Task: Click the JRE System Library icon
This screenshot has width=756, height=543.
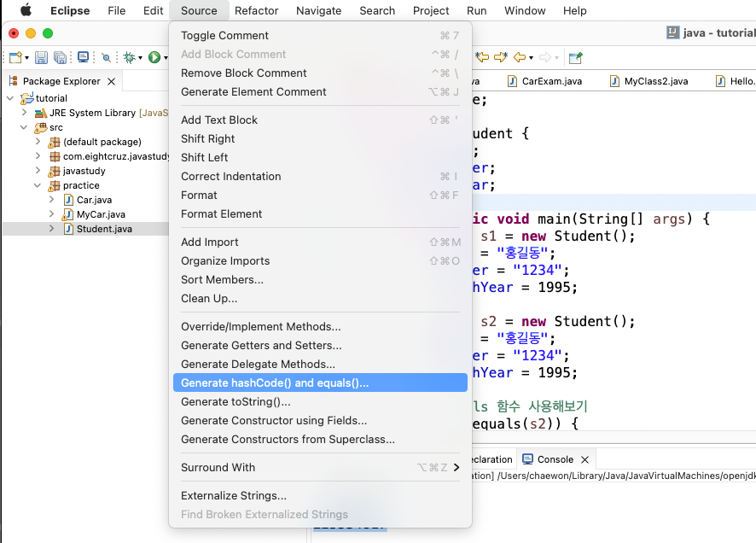Action: [40, 114]
